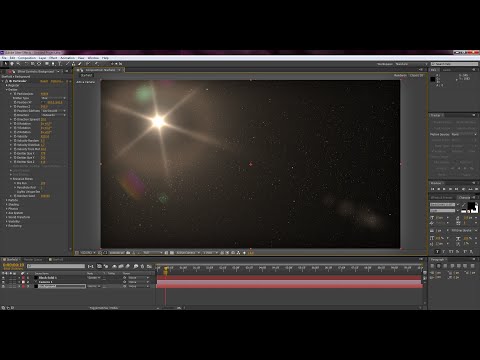Expand the Visibility group
Viewport: 480px width, 360px height.
(x=6, y=221)
